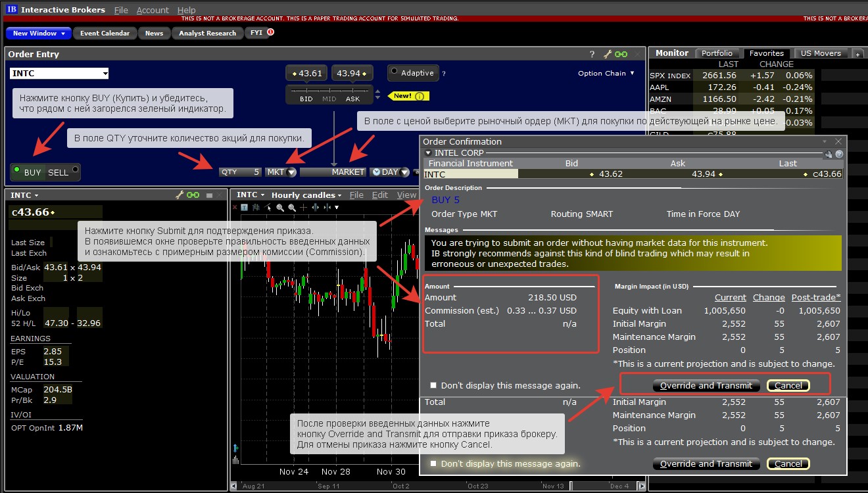The width and height of the screenshot is (868, 493).
Task: Click the MARKET price field
Action: click(x=333, y=172)
